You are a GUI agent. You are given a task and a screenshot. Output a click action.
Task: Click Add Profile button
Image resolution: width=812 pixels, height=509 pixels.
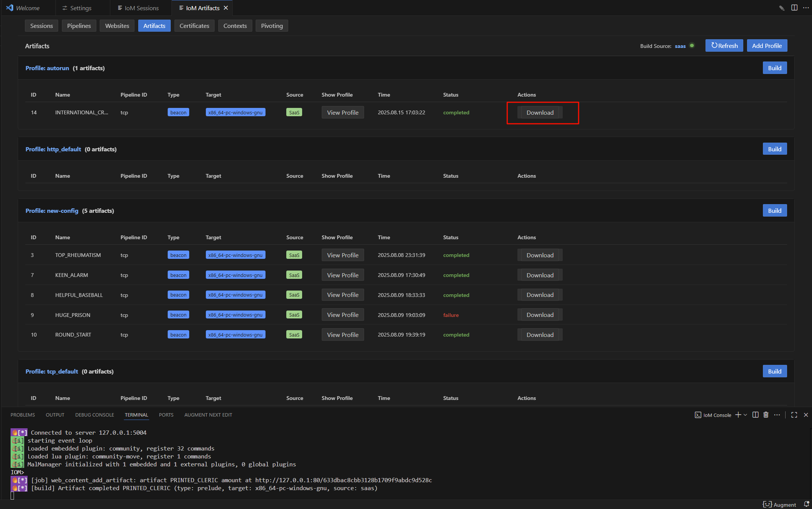click(767, 46)
